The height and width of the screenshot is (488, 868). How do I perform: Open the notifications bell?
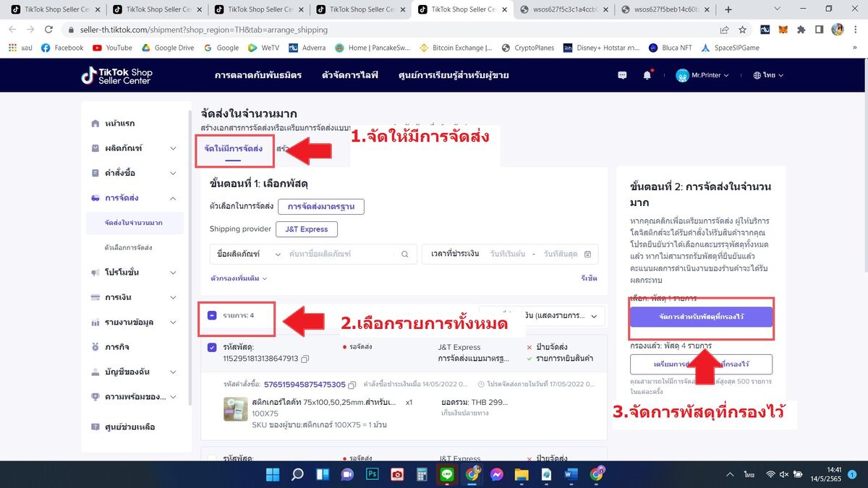tap(647, 75)
